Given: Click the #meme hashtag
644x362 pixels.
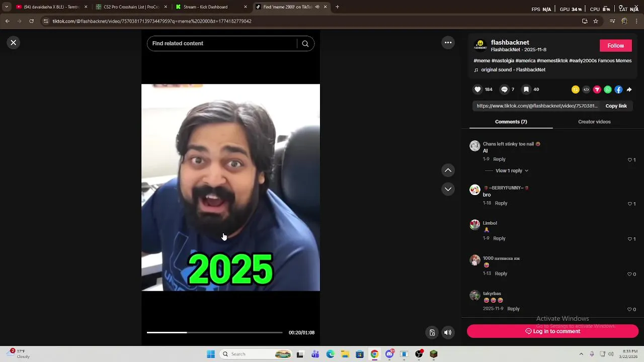Looking at the screenshot, I should [x=481, y=61].
